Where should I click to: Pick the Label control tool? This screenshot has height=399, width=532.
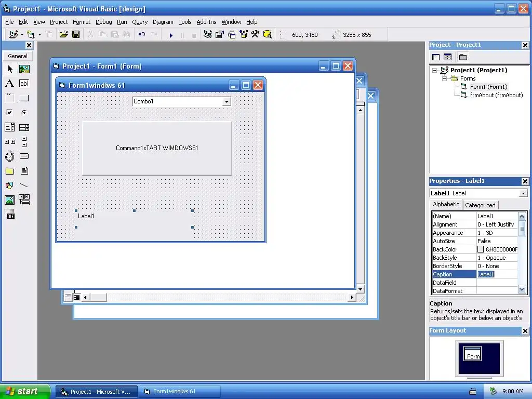pyautogui.click(x=10, y=84)
